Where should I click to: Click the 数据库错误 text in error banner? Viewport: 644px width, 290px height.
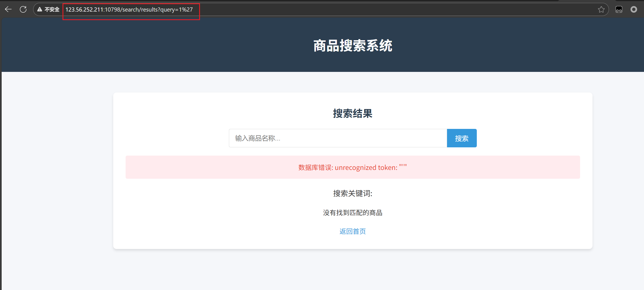[315, 167]
